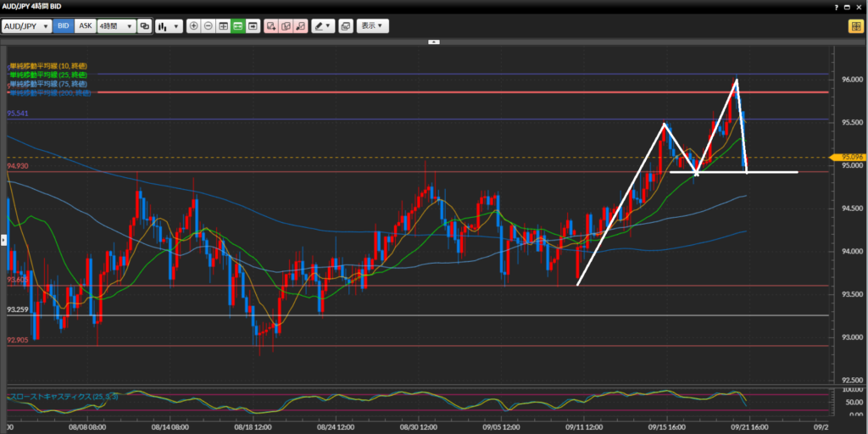Open the 表示 display menu
The width and height of the screenshot is (868, 434).
[x=372, y=26]
